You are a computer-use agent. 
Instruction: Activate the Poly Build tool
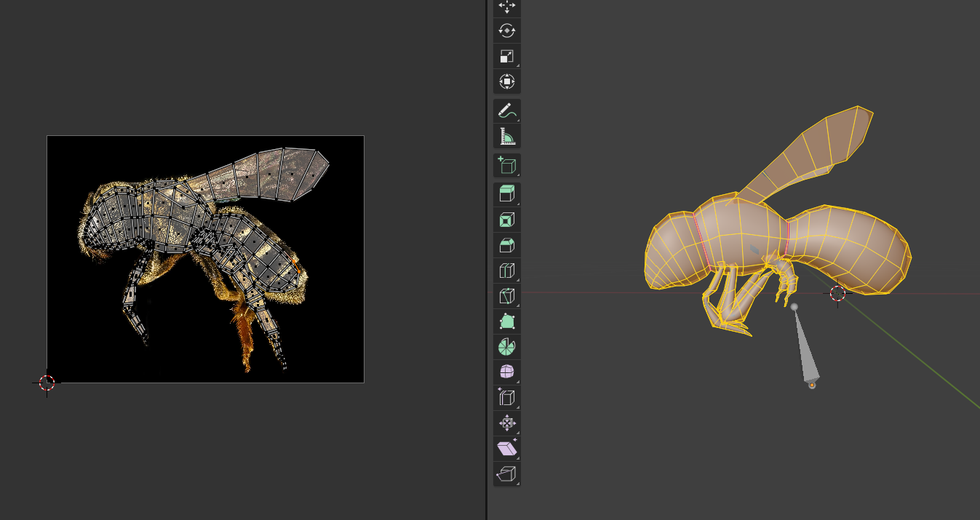507,321
